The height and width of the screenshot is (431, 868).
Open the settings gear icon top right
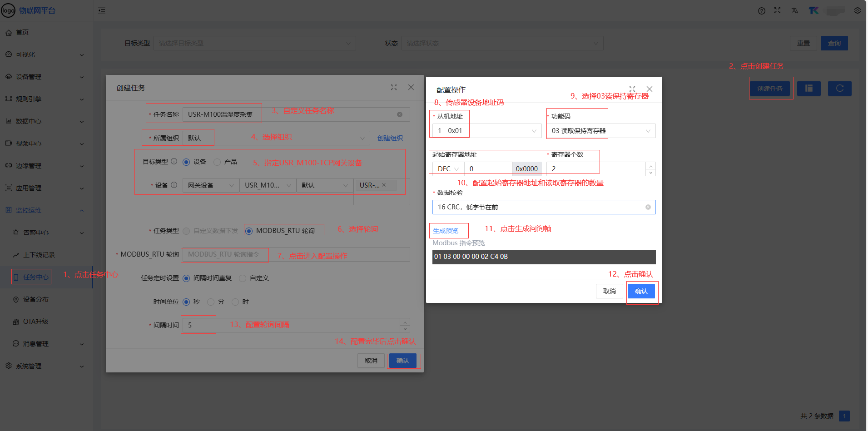click(857, 10)
